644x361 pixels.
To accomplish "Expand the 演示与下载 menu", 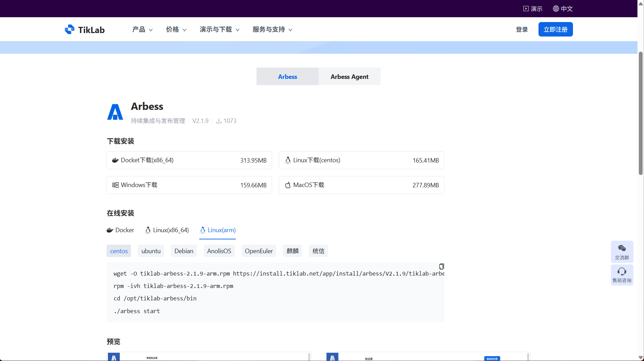I will coord(220,30).
